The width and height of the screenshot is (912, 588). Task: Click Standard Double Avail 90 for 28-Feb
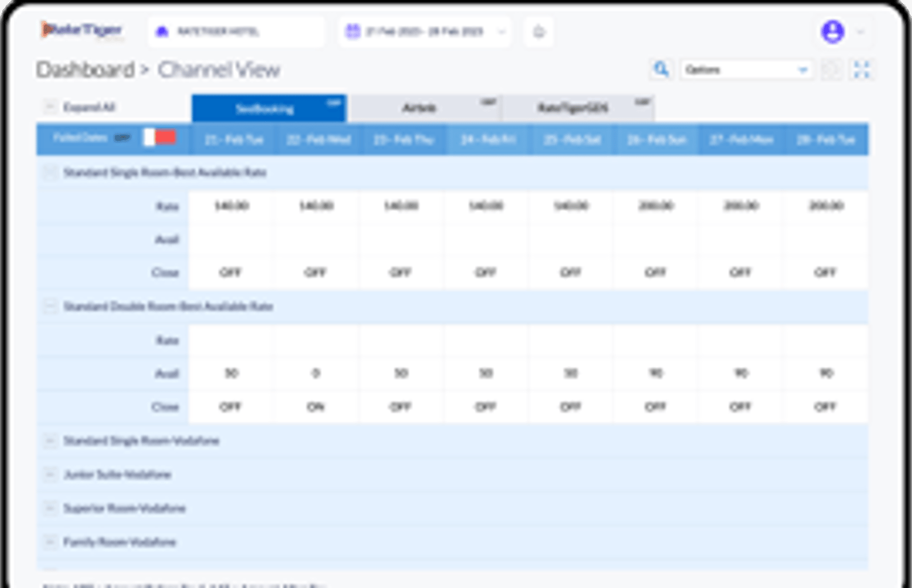click(x=826, y=373)
